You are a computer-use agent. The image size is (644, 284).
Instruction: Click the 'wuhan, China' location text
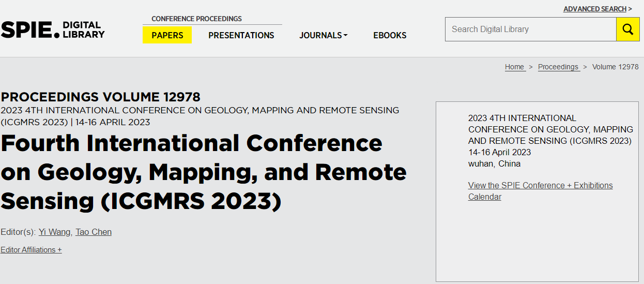pos(494,163)
